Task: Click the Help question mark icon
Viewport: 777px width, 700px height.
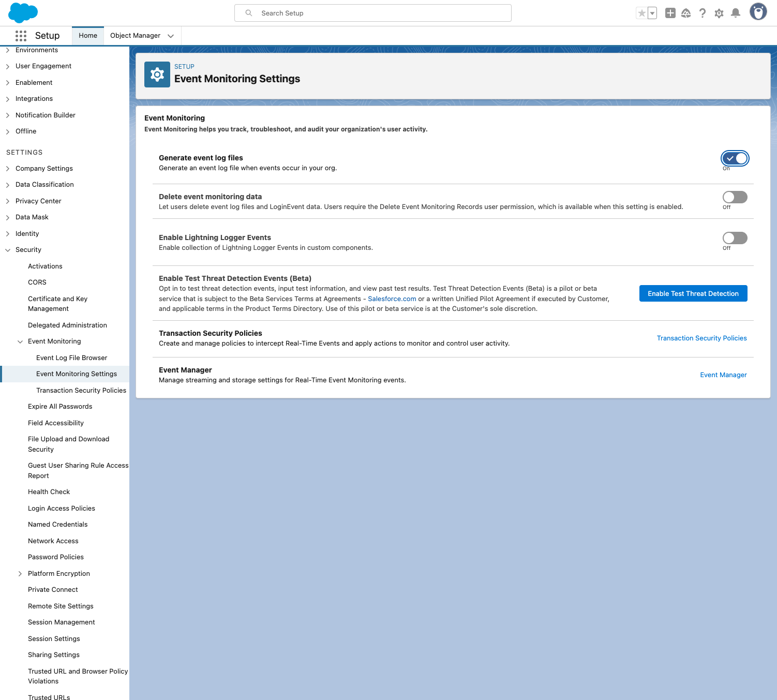Action: tap(702, 13)
